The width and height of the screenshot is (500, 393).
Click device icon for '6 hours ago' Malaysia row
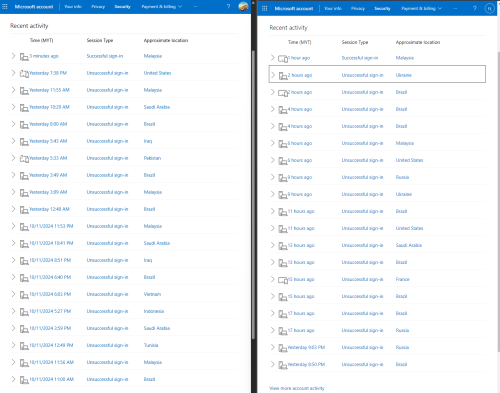click(283, 144)
